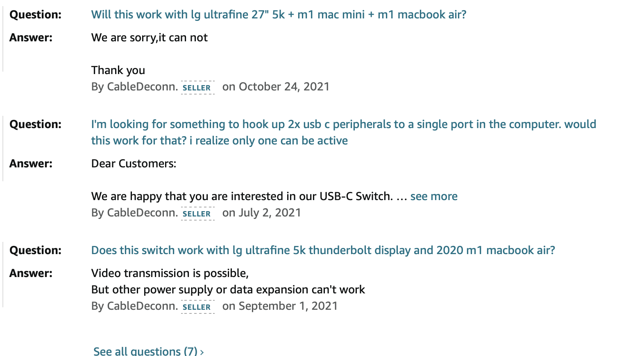The width and height of the screenshot is (644, 356).
Task: Click the "Dear Customers:" answer text
Action: 134,164
